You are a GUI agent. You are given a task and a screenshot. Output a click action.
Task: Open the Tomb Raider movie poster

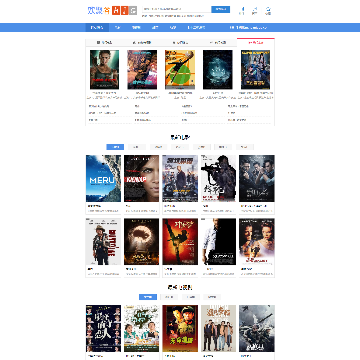(104, 70)
